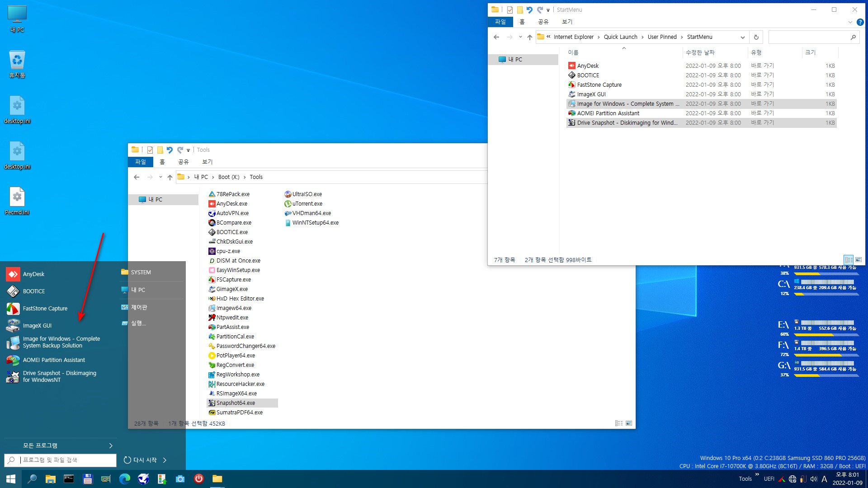Open recent locations dropdown in Tools window
Screen dimensions: 868x488
pyautogui.click(x=160, y=177)
